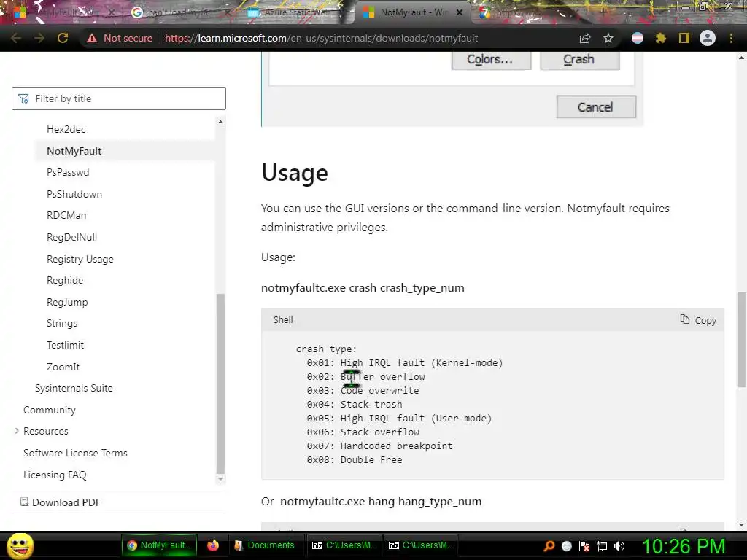
Task: Open Hex2dec in the sidebar
Action: point(66,129)
